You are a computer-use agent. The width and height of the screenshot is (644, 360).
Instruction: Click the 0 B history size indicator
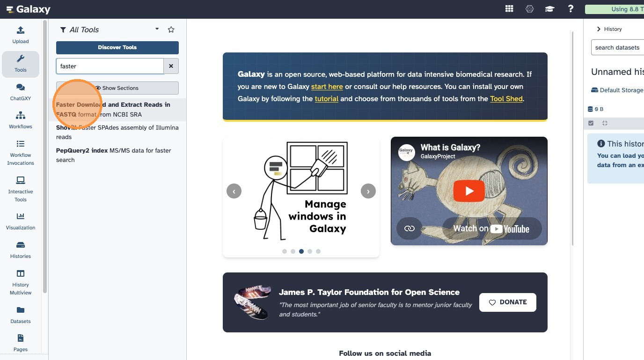pyautogui.click(x=596, y=109)
